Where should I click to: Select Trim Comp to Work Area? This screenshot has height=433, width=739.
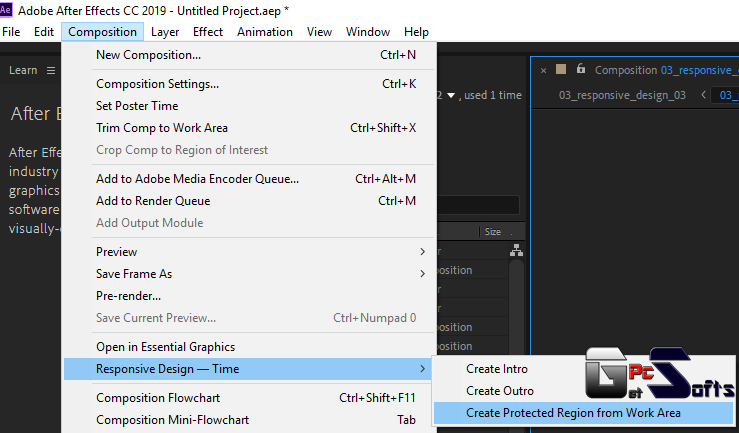pos(249,128)
